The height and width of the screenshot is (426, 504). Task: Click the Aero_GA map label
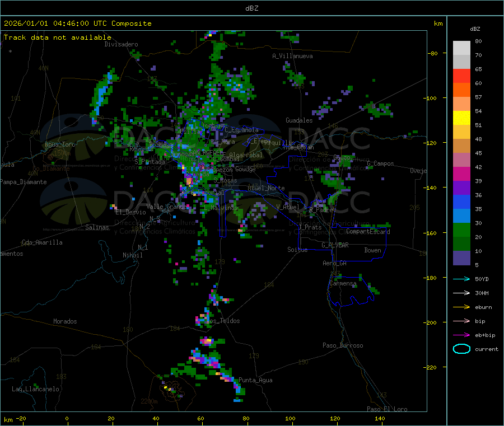click(335, 263)
